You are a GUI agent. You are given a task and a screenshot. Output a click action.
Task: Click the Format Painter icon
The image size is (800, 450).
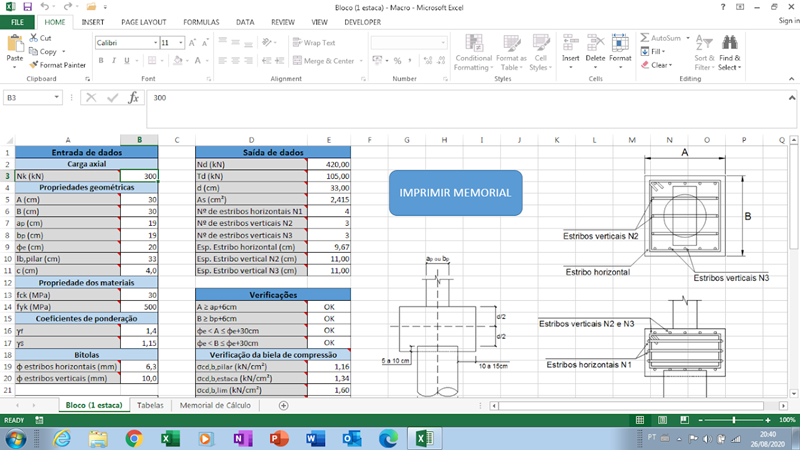34,65
